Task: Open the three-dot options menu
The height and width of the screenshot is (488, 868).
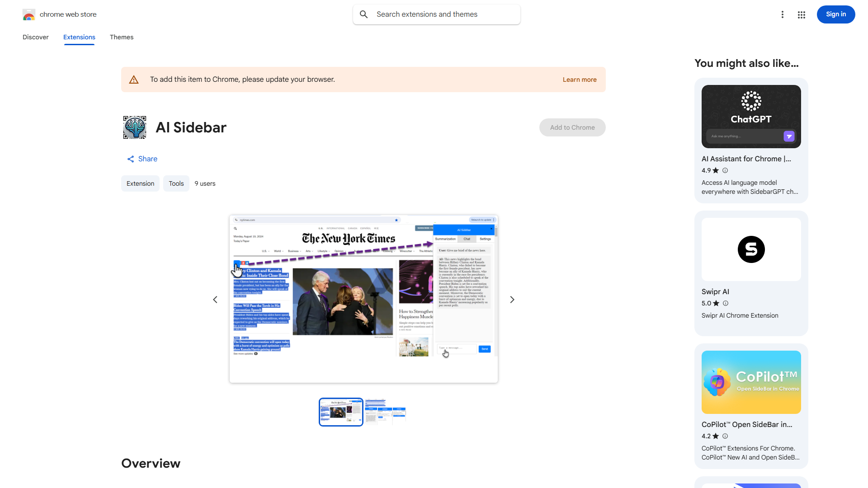Action: 783,14
